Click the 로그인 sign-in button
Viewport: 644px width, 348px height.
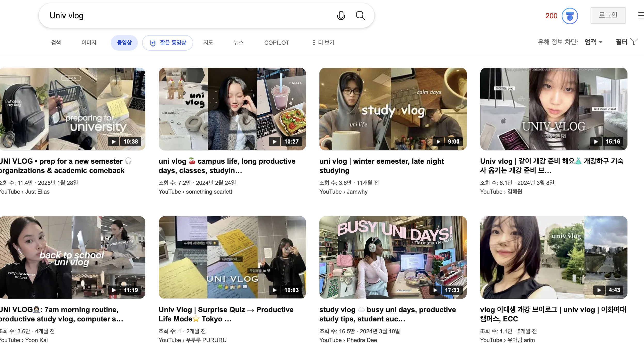coord(608,15)
